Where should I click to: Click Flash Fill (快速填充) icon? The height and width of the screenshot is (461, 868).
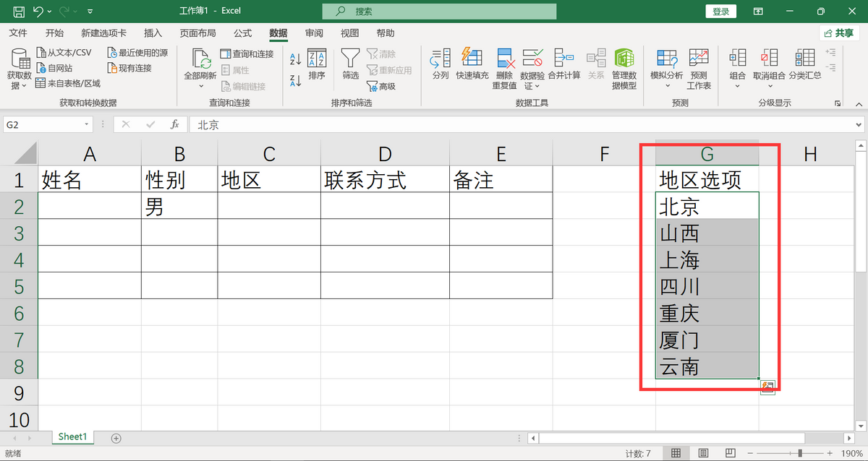(x=472, y=57)
